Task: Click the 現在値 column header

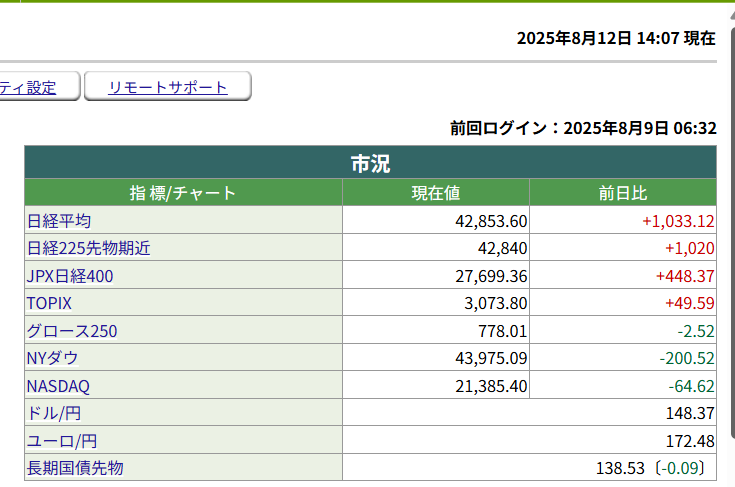Action: pos(435,193)
